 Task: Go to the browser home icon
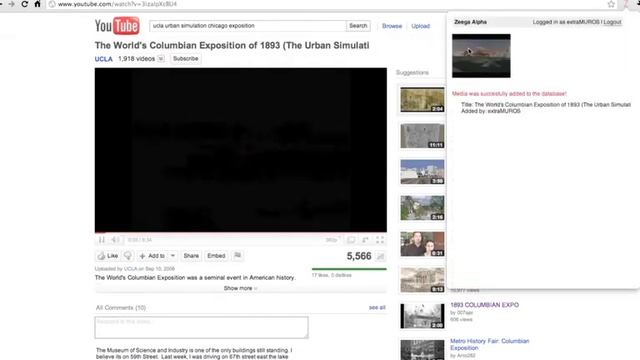37,4
